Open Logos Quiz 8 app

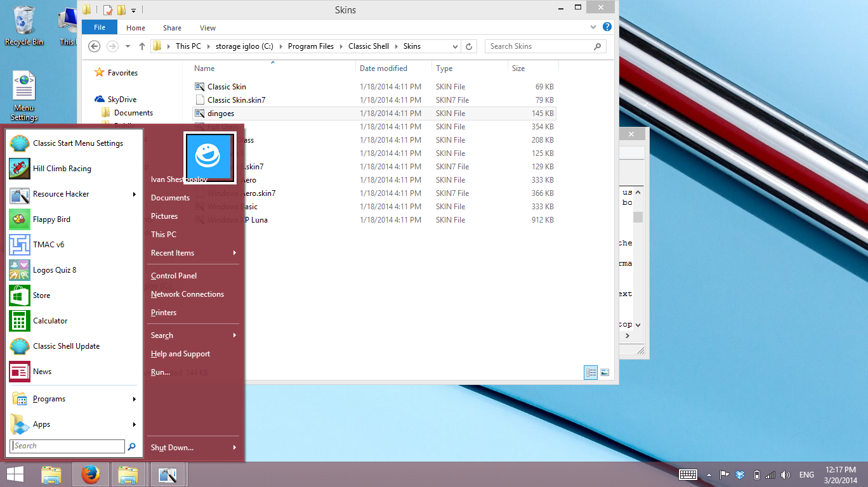point(54,270)
